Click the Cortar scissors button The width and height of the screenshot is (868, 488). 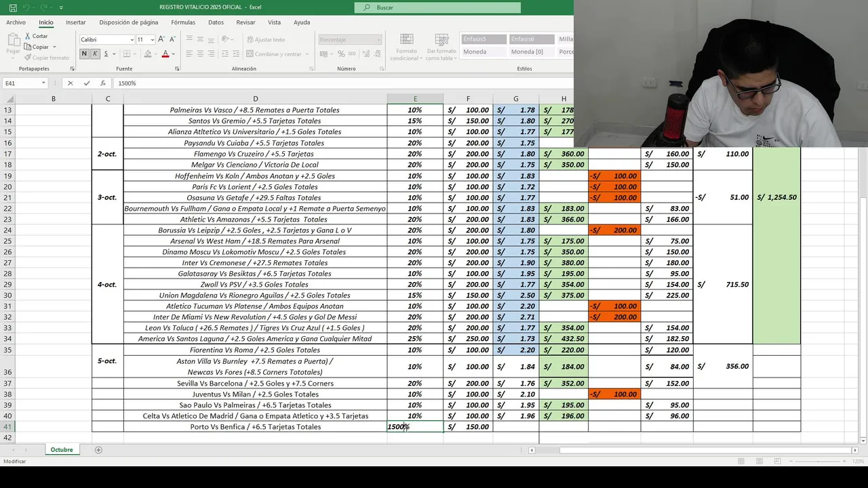click(x=37, y=36)
